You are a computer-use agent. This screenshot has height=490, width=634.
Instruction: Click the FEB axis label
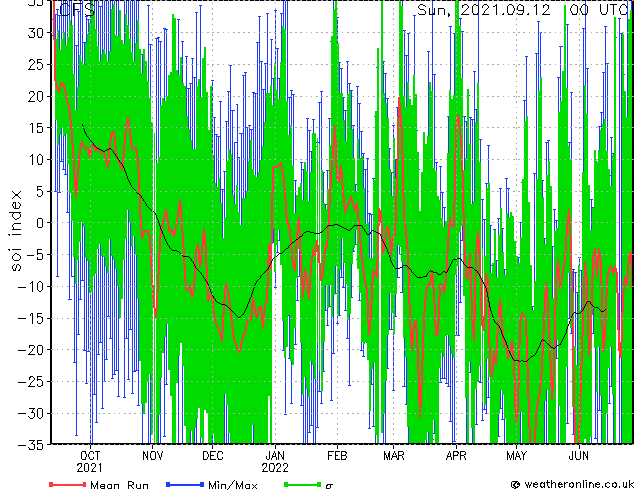click(x=337, y=456)
